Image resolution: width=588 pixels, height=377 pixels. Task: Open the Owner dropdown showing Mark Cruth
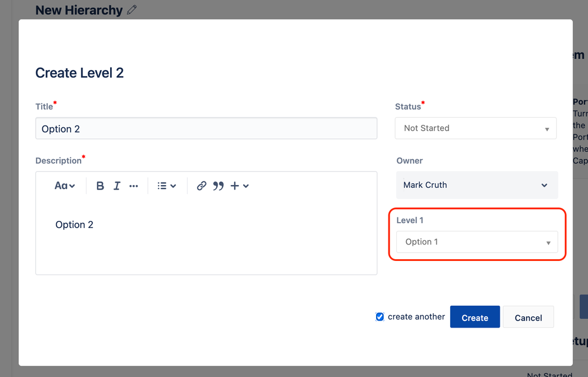(477, 185)
